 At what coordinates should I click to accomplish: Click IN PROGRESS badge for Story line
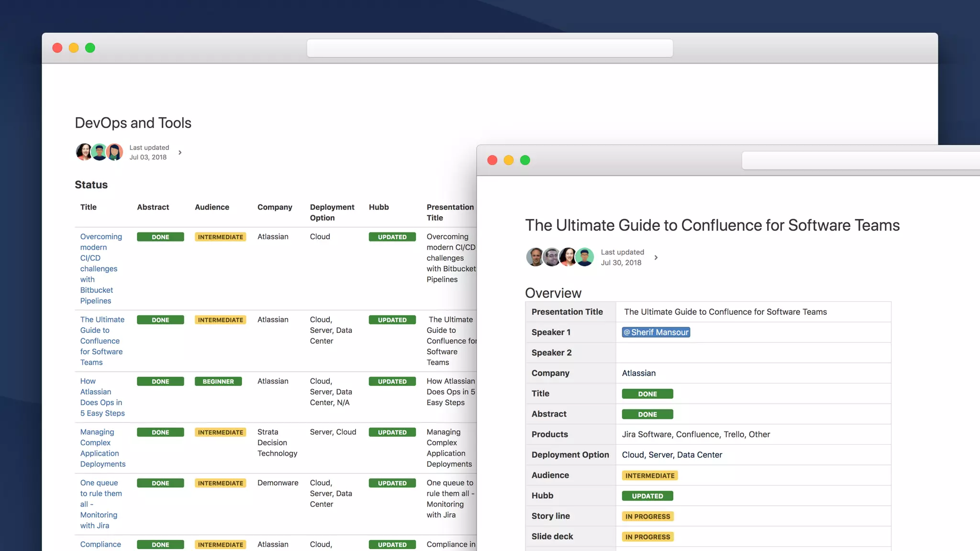pyautogui.click(x=647, y=516)
